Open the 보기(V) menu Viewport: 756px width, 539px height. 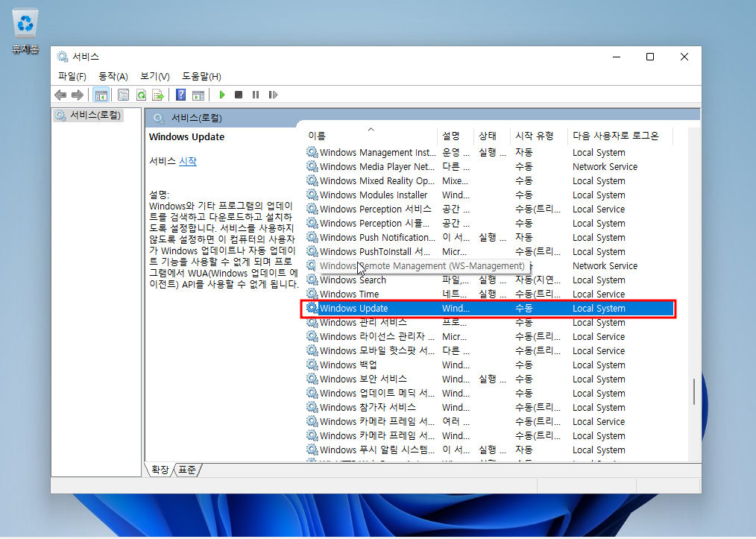[x=155, y=76]
